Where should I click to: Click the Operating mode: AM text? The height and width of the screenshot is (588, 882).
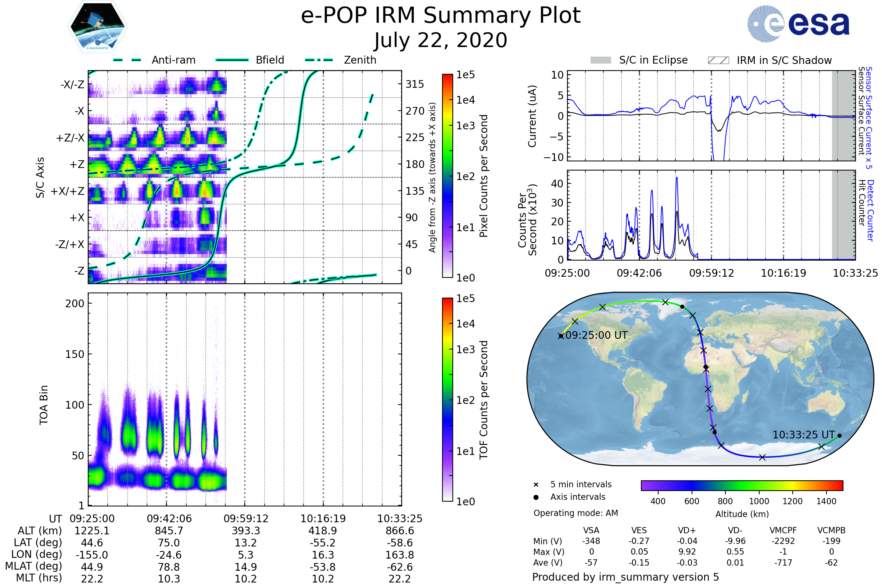click(x=576, y=513)
